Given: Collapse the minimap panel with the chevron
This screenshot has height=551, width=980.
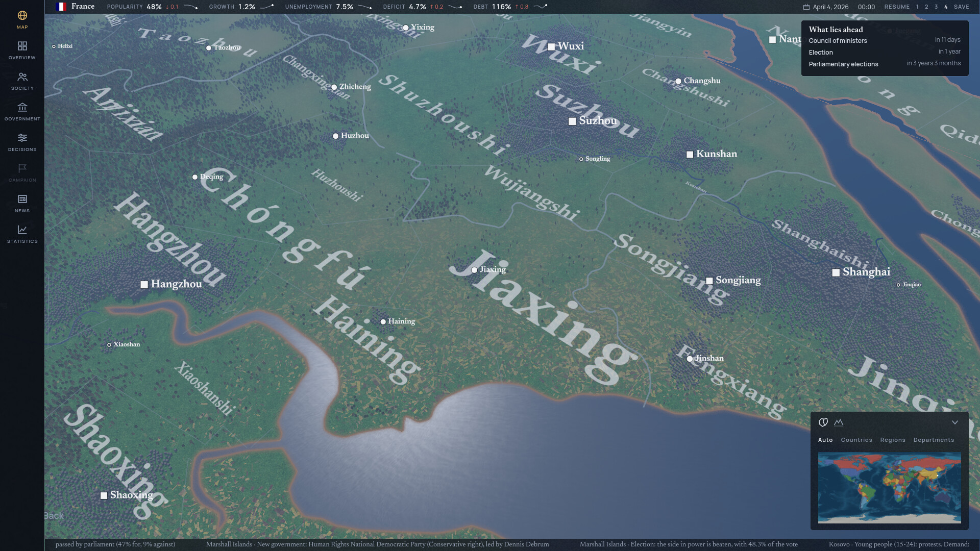Looking at the screenshot, I should click(955, 422).
